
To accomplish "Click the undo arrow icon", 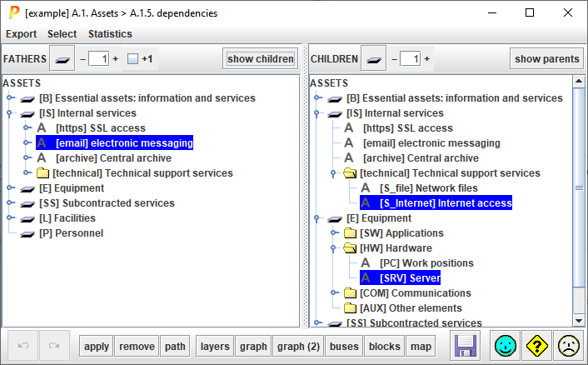I will [23, 347].
